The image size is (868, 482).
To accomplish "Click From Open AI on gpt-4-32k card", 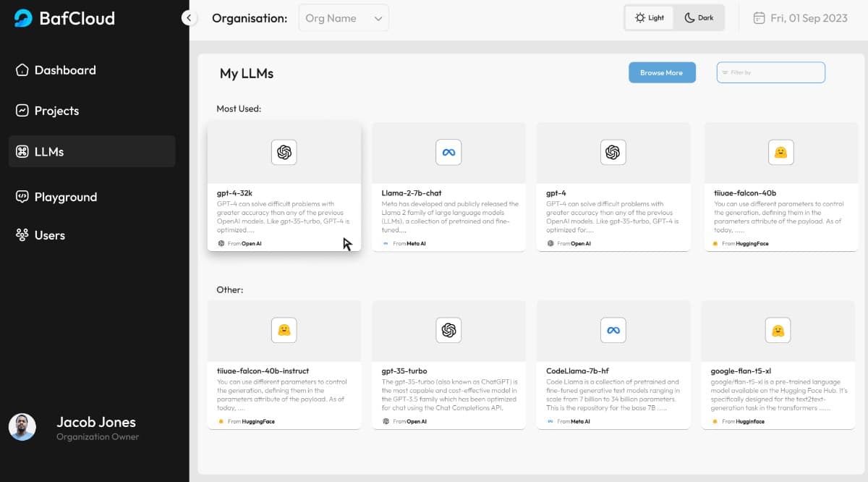I will tap(240, 243).
